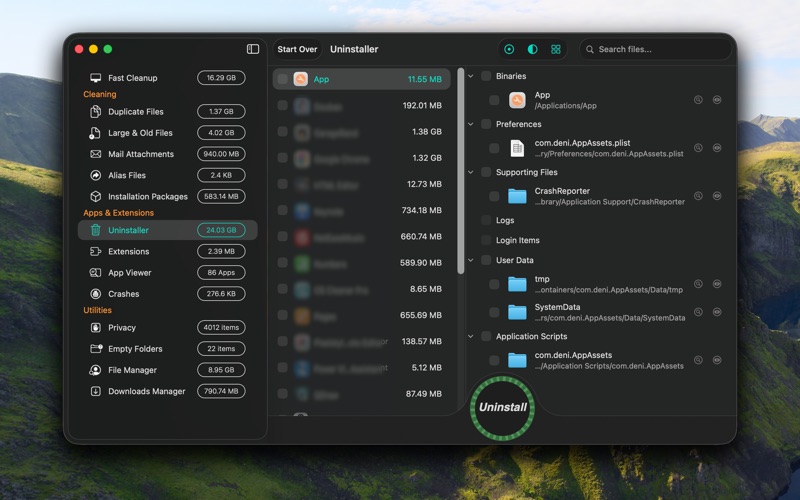Check the SystemData folder checkbox

pos(494,312)
